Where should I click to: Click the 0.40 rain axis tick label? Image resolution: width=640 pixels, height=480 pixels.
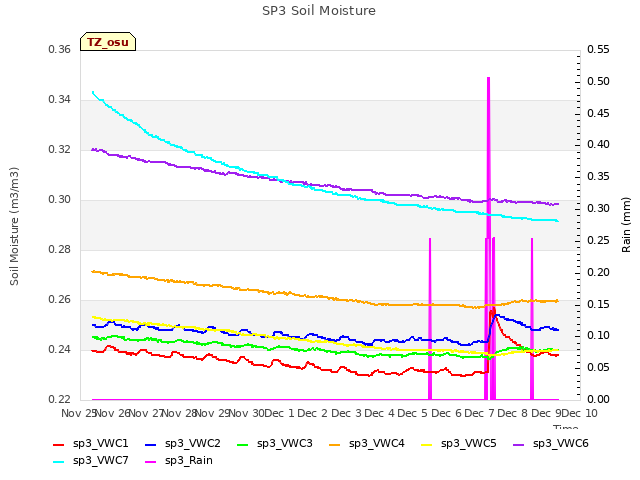598,145
